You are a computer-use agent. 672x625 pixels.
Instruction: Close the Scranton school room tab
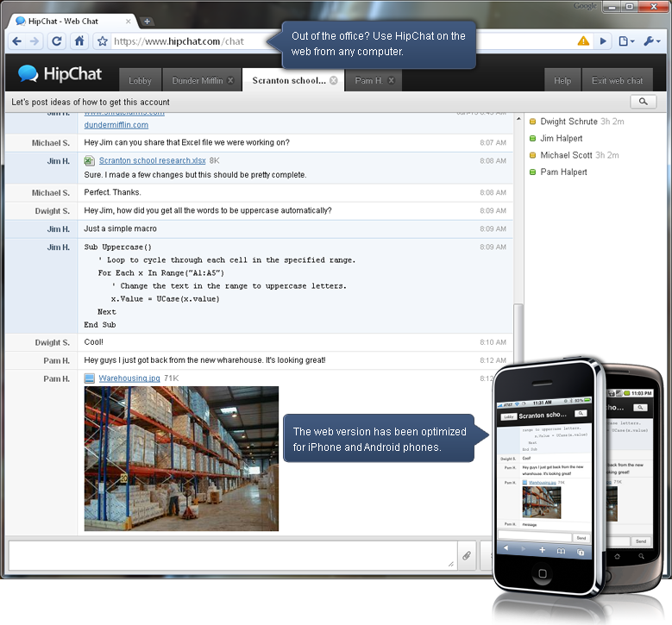click(334, 80)
